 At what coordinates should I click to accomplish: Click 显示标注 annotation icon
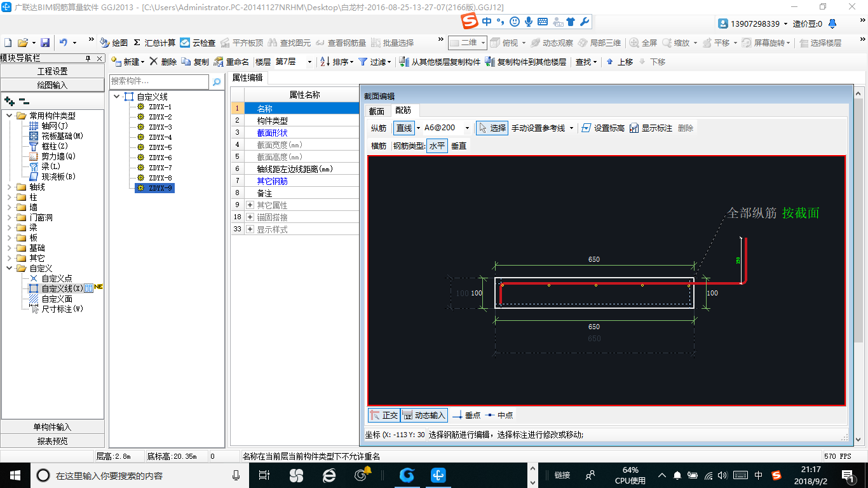coord(651,128)
